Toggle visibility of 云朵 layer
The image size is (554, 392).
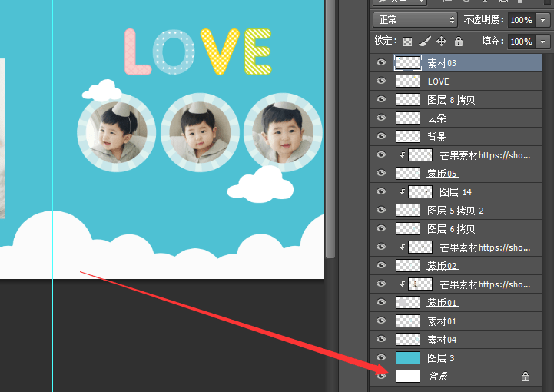(381, 118)
